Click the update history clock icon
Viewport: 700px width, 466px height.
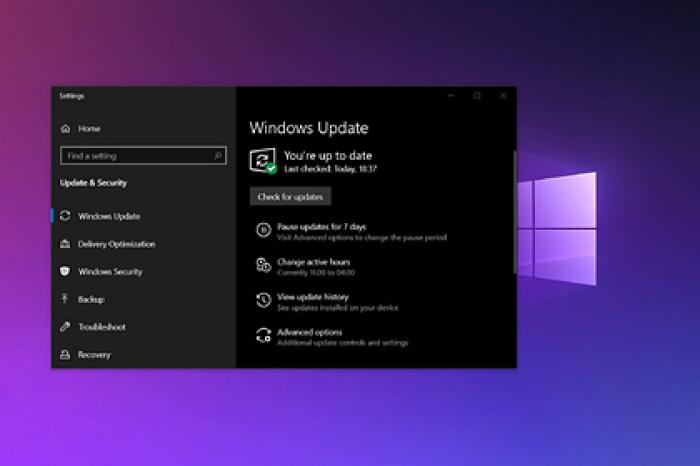(x=263, y=300)
